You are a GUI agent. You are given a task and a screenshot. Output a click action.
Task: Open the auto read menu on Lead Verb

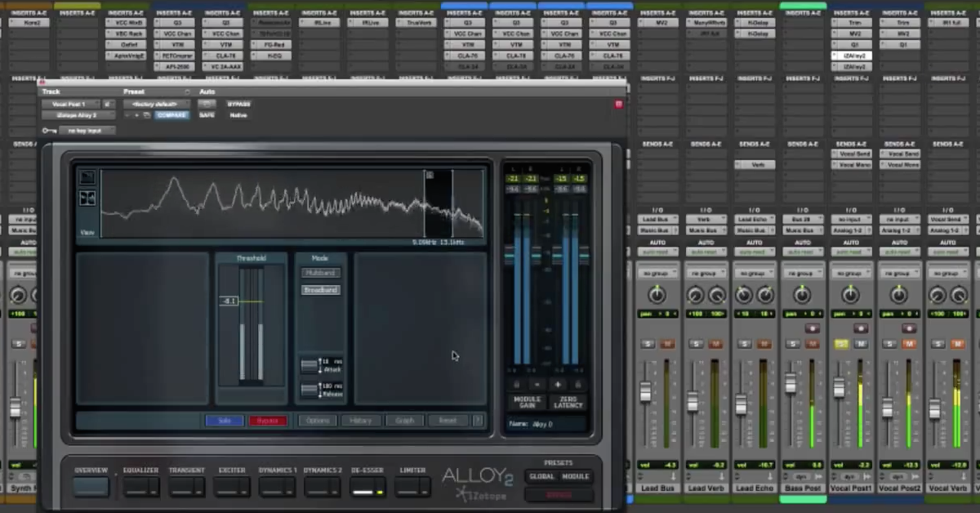[x=706, y=252]
